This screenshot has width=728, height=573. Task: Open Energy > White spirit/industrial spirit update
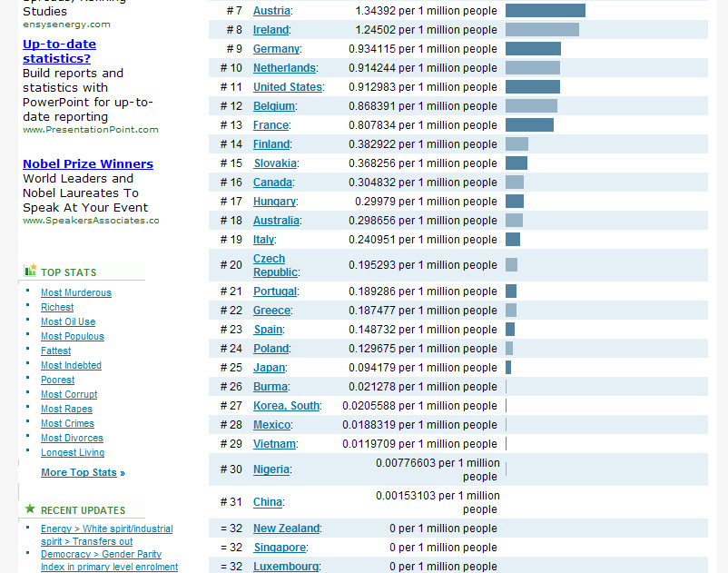[x=107, y=535]
